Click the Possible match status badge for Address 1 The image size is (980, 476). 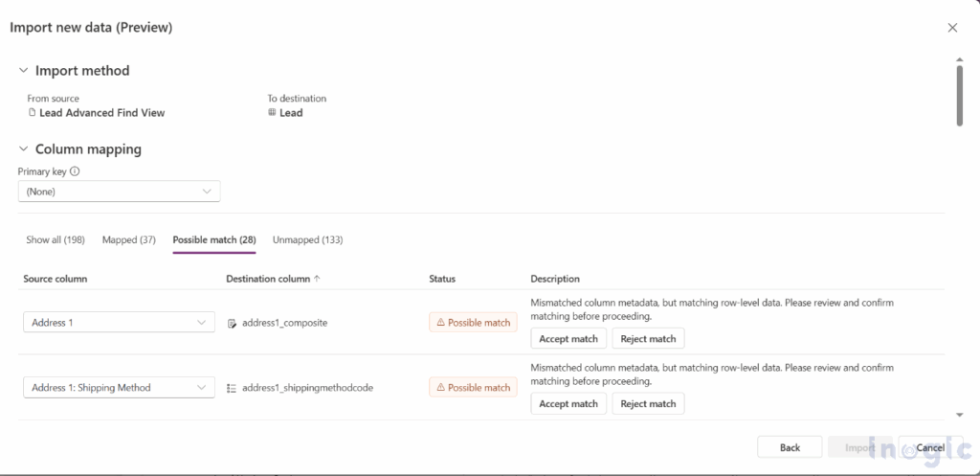pyautogui.click(x=473, y=323)
